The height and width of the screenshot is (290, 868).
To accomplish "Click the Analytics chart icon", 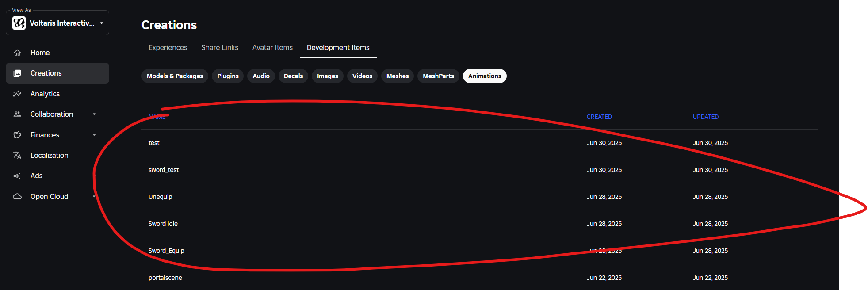I will point(17,94).
